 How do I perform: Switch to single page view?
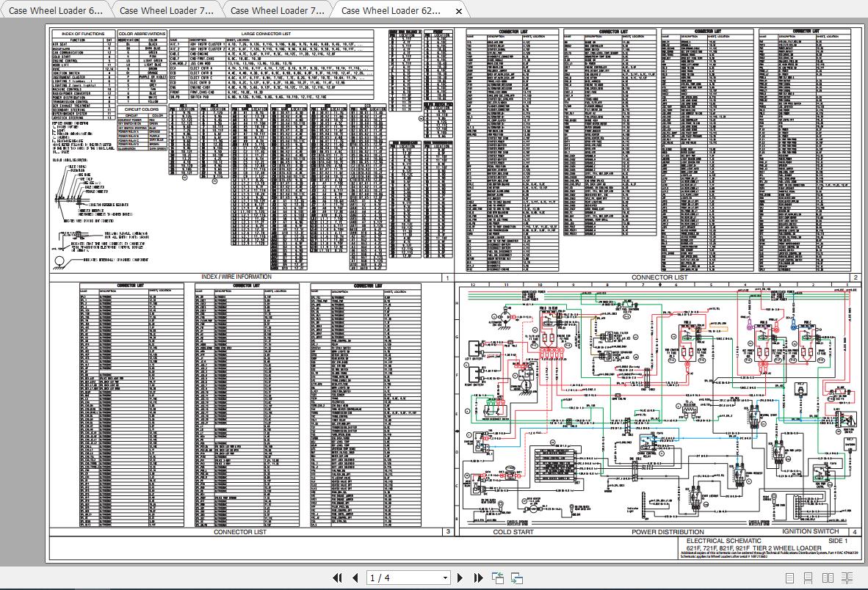(x=789, y=578)
